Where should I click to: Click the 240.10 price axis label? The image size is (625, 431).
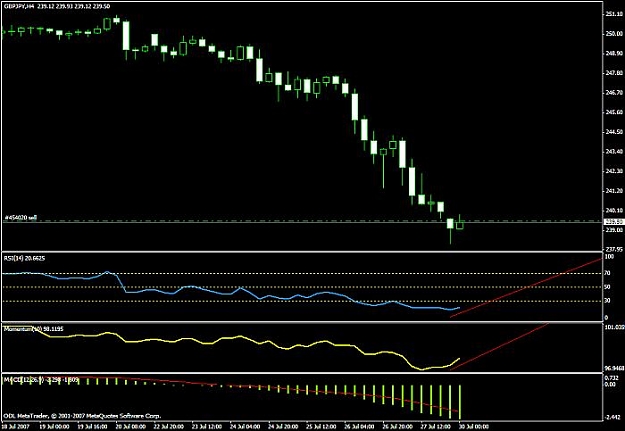(x=614, y=210)
